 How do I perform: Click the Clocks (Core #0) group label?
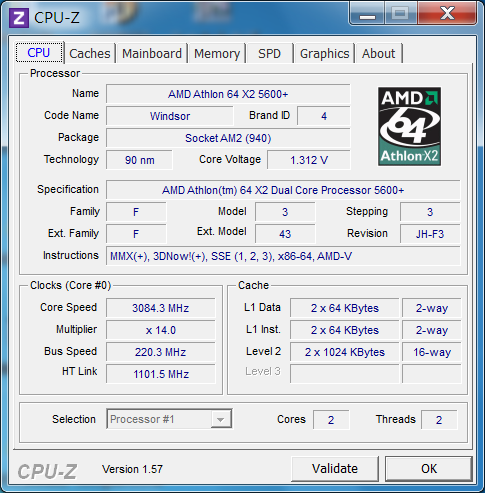point(70,285)
